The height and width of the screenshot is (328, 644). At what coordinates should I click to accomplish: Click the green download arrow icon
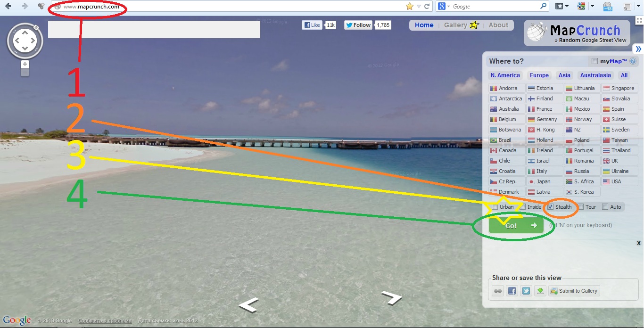[x=540, y=291]
